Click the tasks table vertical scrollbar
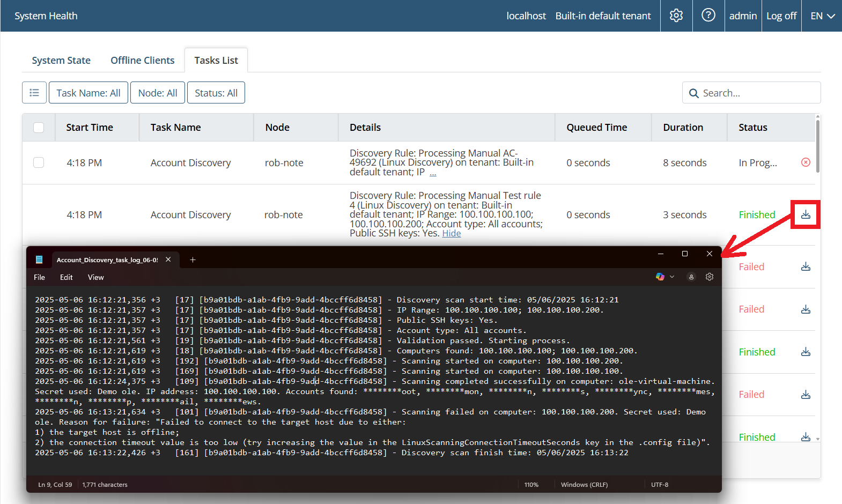The width and height of the screenshot is (842, 504). [x=817, y=146]
